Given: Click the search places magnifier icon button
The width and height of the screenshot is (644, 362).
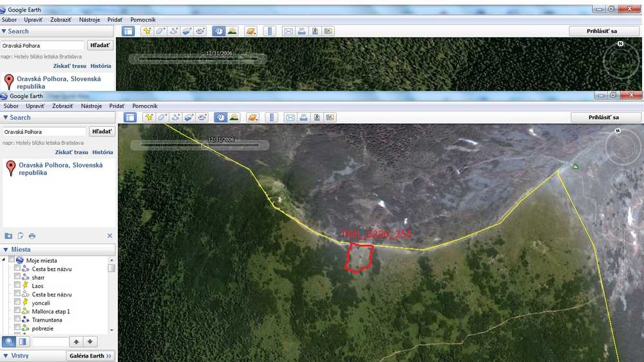Looking at the screenshot, I should click(x=9, y=342).
